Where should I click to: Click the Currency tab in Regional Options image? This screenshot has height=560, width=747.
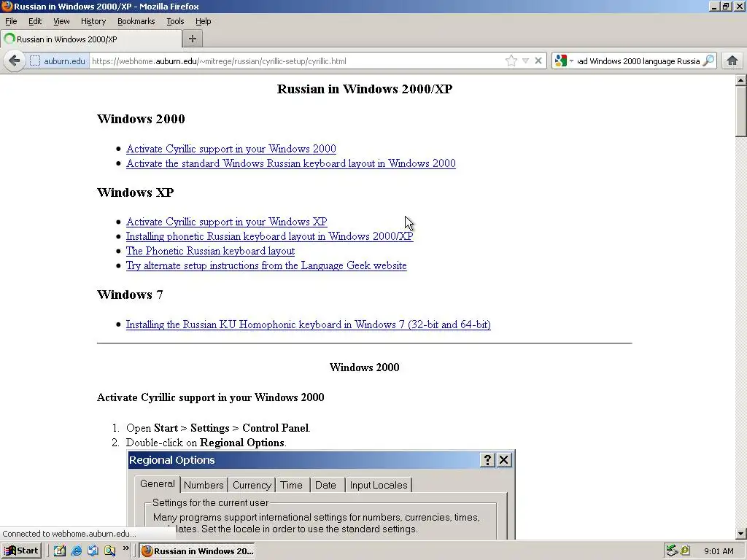click(252, 485)
